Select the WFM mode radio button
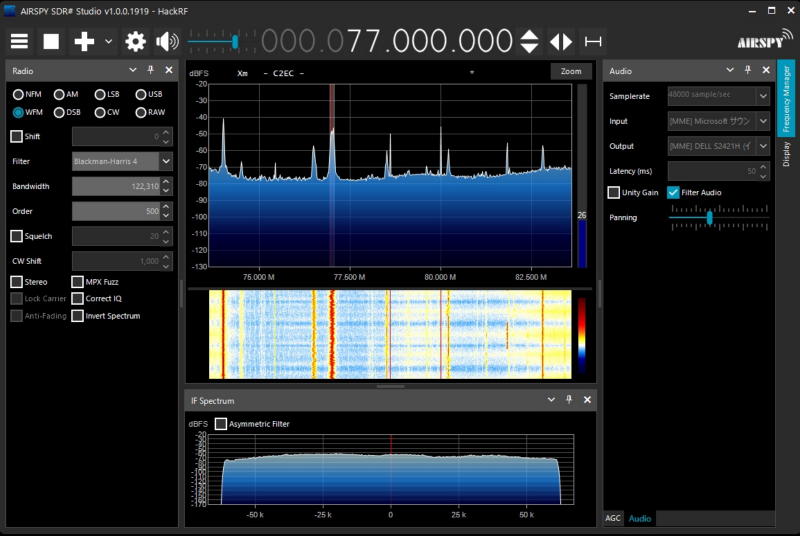800x536 pixels. pos(18,112)
